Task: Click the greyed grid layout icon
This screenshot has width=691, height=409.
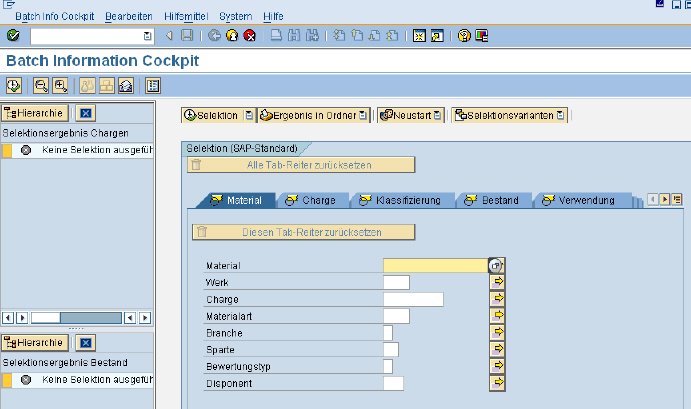Action: 107,86
